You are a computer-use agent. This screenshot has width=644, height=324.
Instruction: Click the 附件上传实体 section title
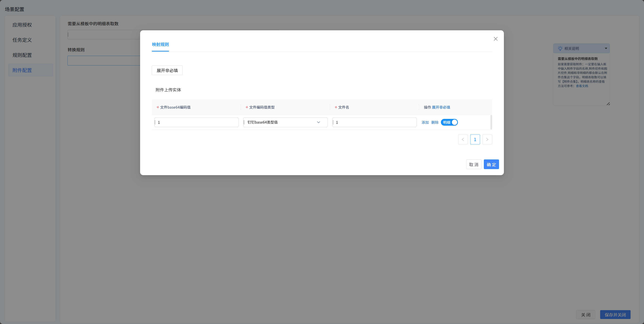[x=168, y=90]
